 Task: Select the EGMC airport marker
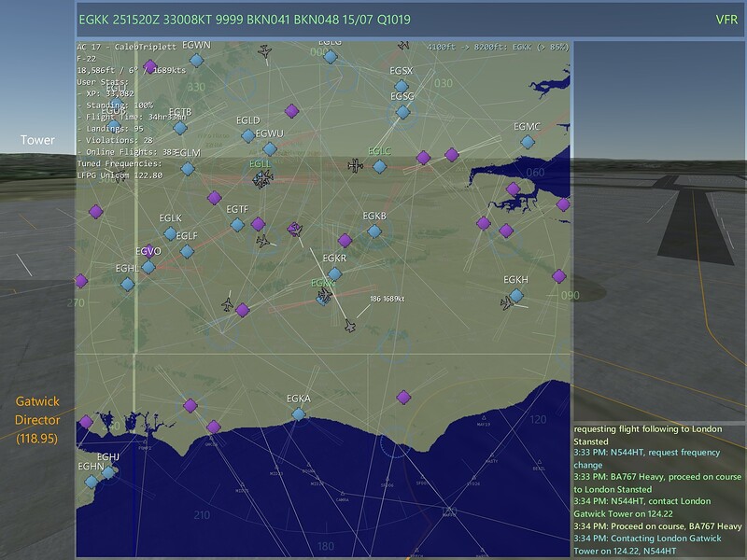528,142
